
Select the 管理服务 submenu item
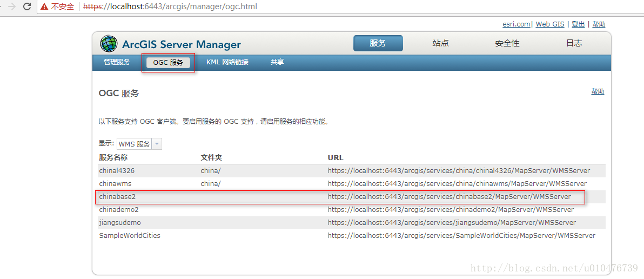(x=117, y=62)
